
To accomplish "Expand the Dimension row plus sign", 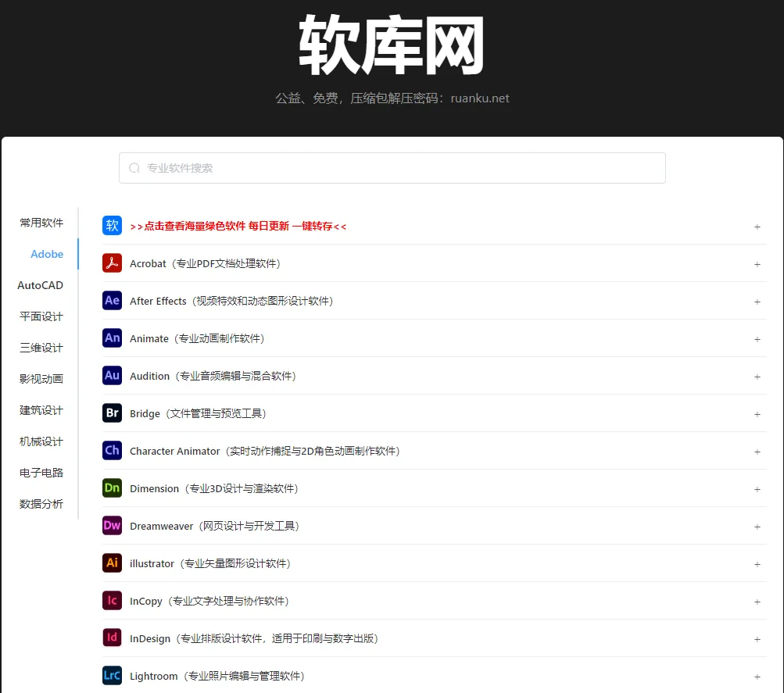I will (757, 489).
